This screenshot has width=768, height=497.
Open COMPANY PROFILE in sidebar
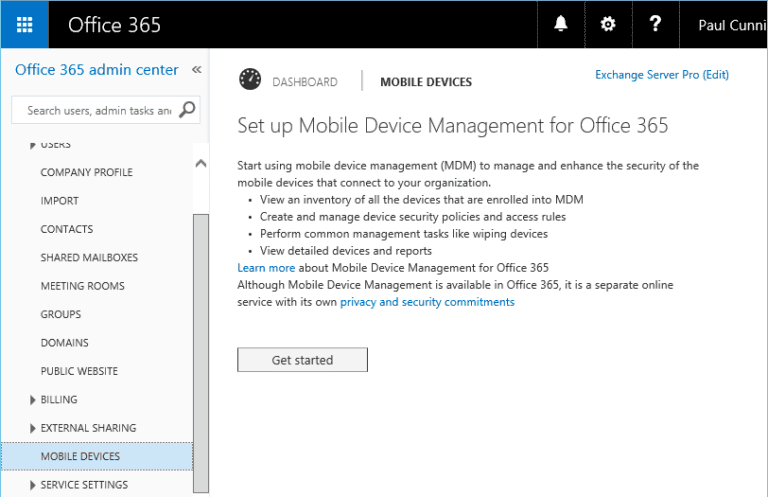coord(87,172)
